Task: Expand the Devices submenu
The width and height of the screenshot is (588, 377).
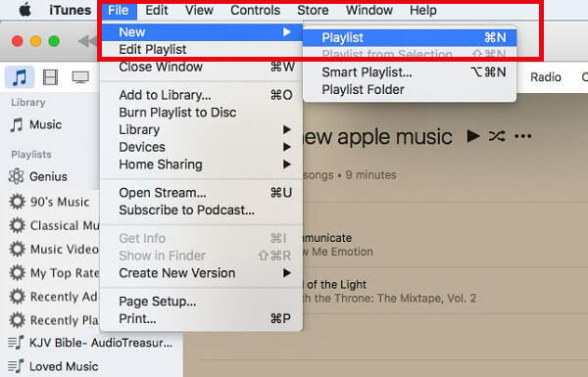Action: click(x=202, y=147)
